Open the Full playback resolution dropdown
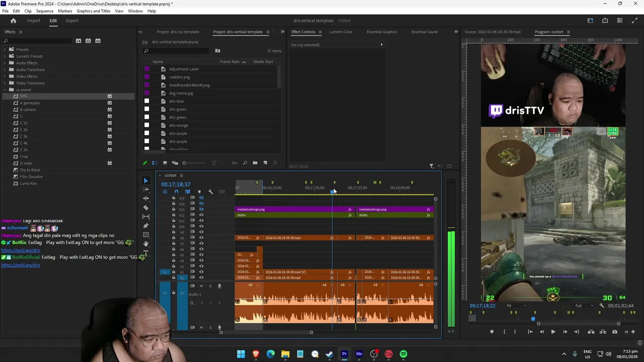The width and height of the screenshot is (644, 362). (x=585, y=306)
